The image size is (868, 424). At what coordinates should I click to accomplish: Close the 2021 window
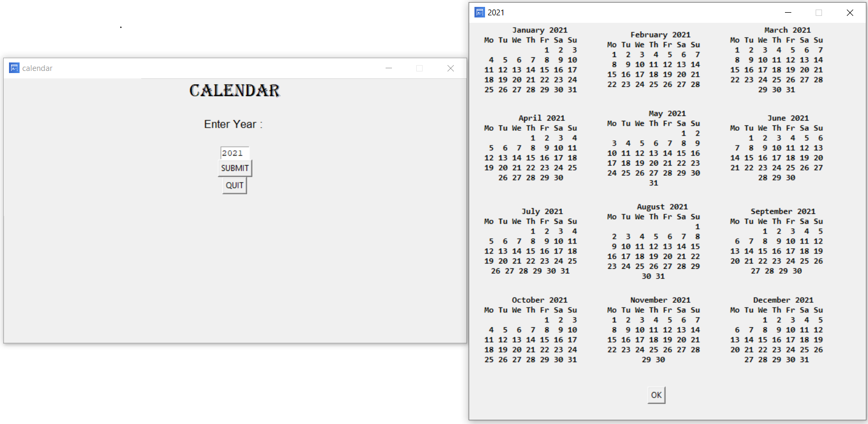[x=850, y=13]
